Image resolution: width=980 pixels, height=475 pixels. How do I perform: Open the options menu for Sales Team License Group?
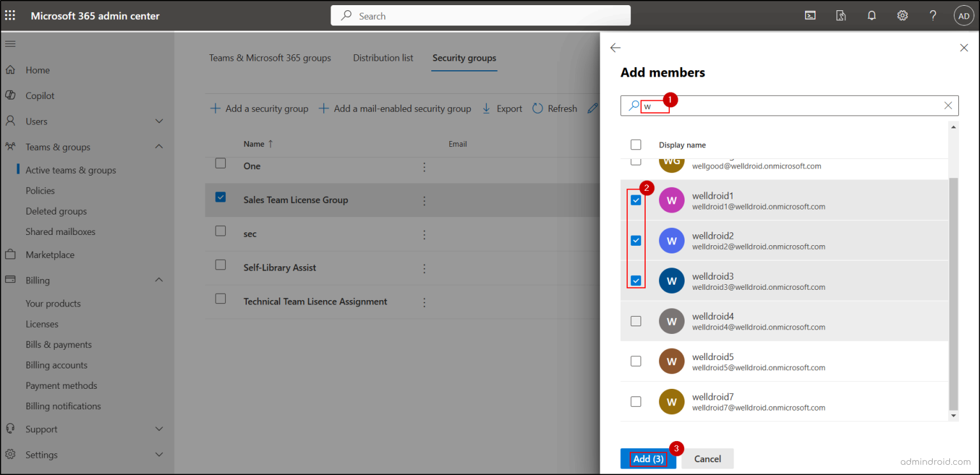[x=424, y=200]
